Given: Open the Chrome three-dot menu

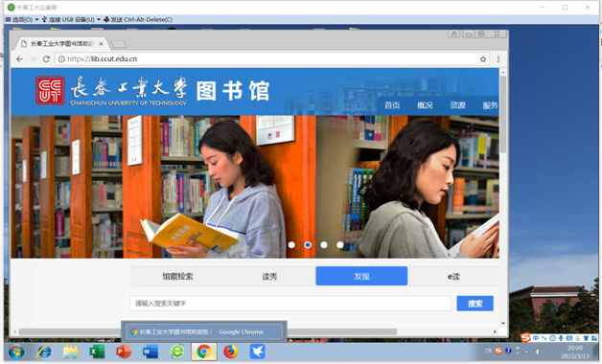Looking at the screenshot, I should click(x=498, y=59).
